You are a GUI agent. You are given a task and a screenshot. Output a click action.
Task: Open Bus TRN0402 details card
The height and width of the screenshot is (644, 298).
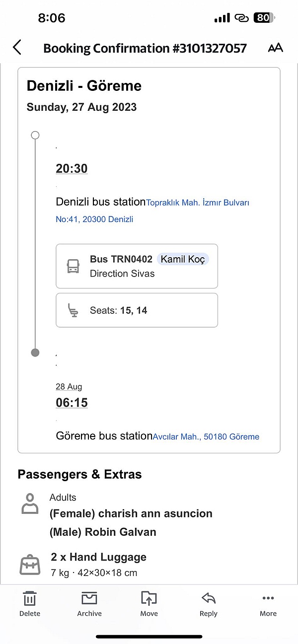coord(137,266)
